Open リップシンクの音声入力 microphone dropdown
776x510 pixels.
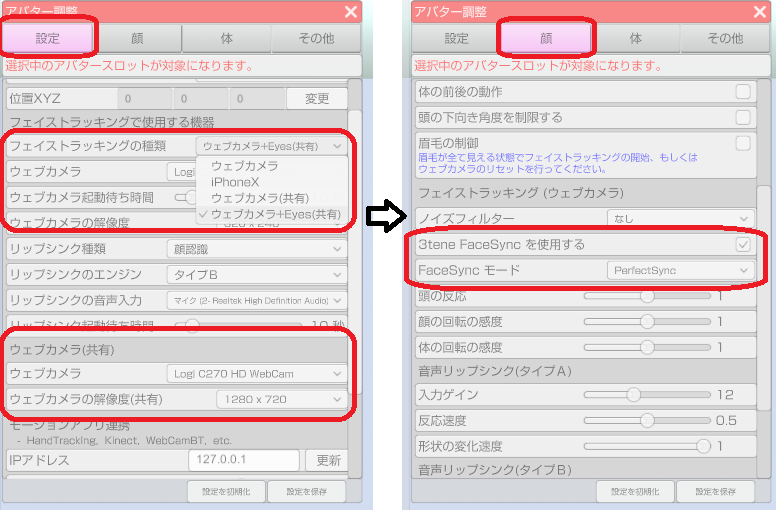pos(257,300)
